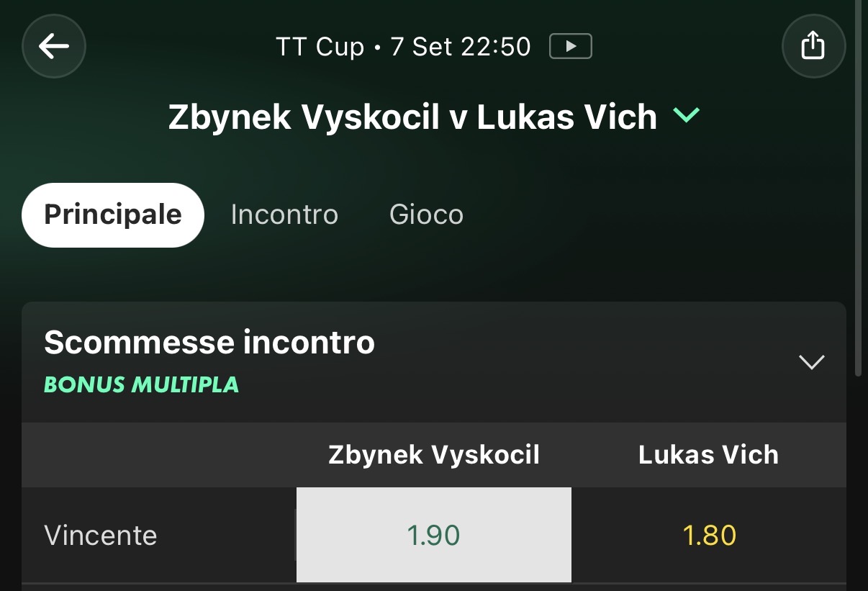868x591 pixels.
Task: Select the Principale tab
Action: click(x=113, y=215)
